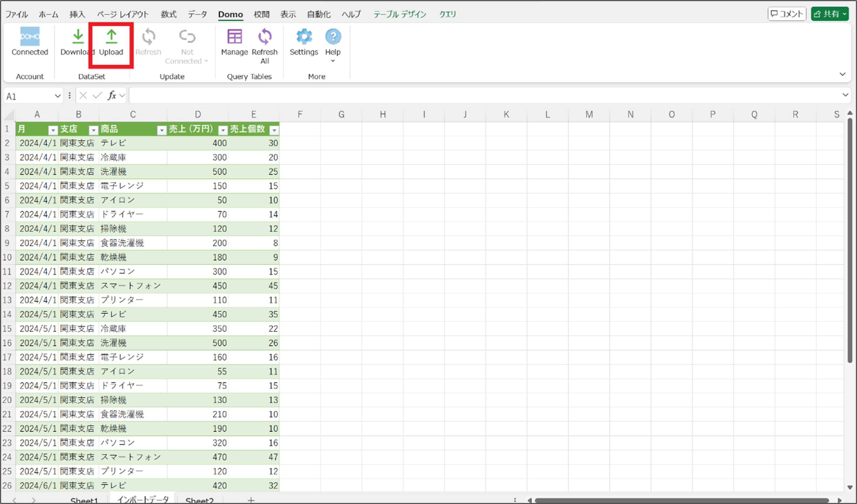Click the green 共有 share button
This screenshot has width=857, height=504.
click(830, 14)
